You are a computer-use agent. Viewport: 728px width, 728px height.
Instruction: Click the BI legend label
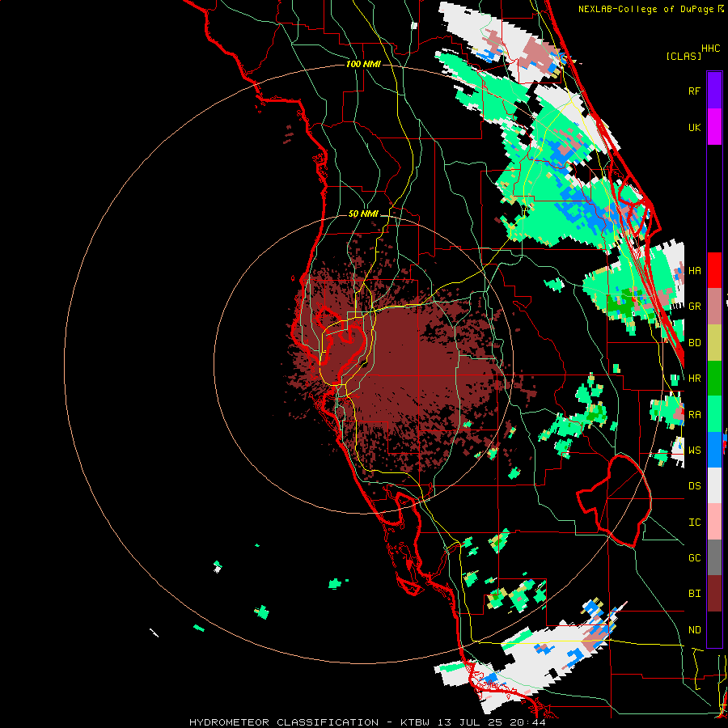694,594
